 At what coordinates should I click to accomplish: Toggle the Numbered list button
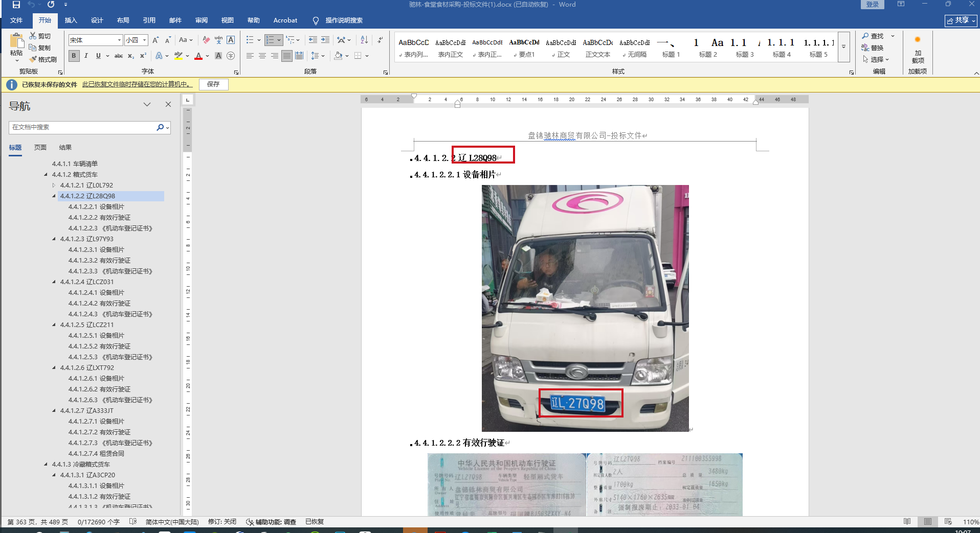click(270, 40)
